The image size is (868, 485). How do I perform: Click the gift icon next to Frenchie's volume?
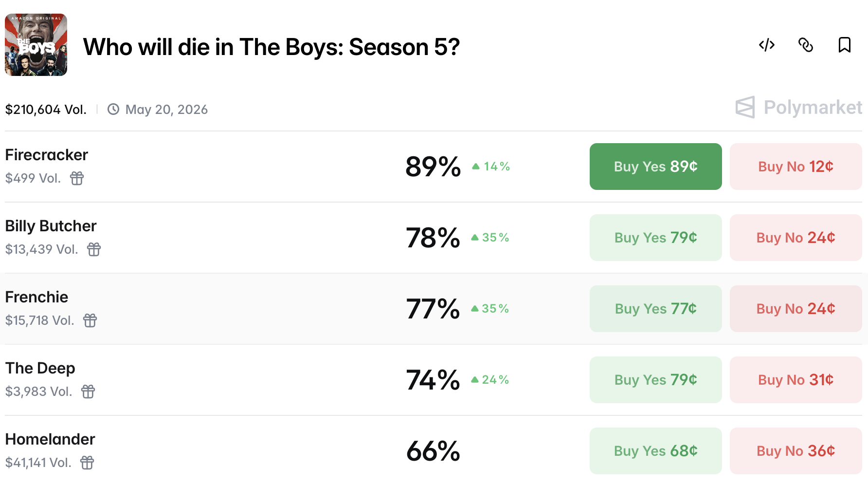(90, 321)
